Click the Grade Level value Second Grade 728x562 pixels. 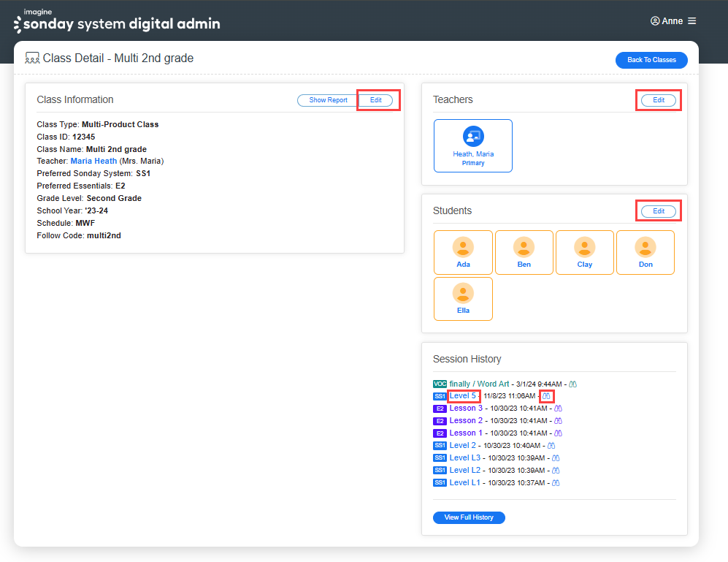tap(114, 198)
